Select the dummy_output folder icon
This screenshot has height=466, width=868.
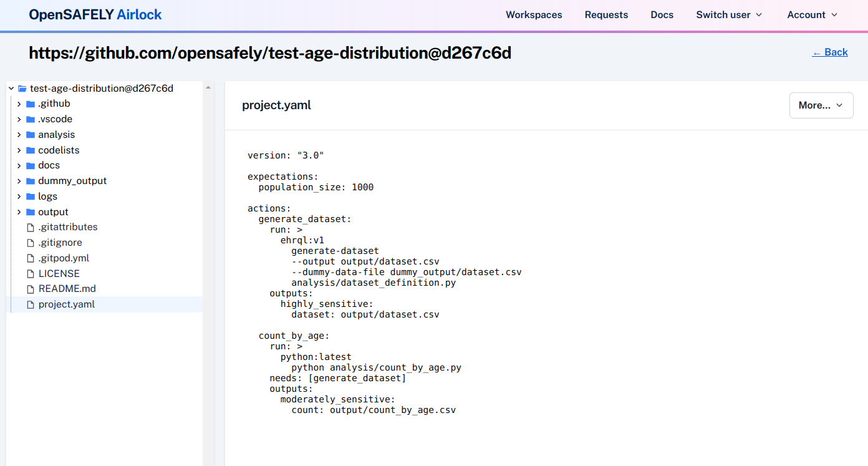coord(30,180)
